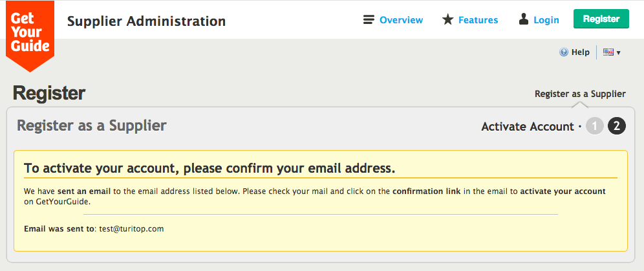Click the GetYourGuide logo badge
The width and height of the screenshot is (644, 271).
[x=30, y=34]
